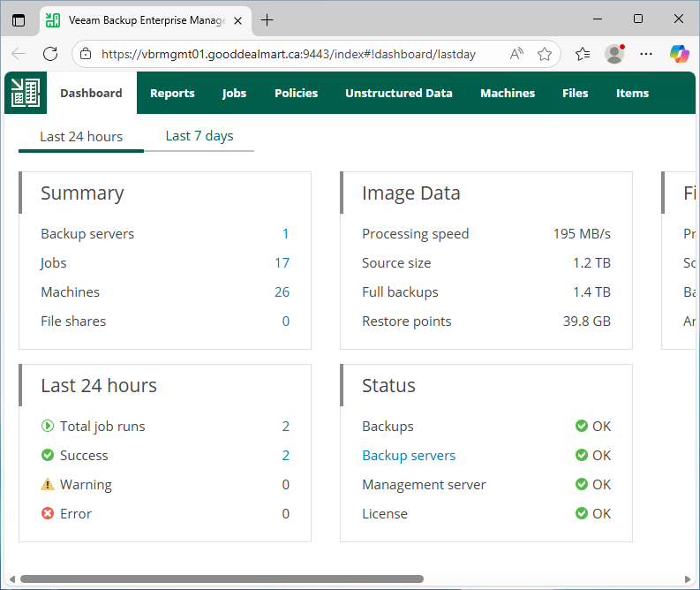Click the Backup servers status link
Image resolution: width=700 pixels, height=590 pixels.
click(409, 456)
